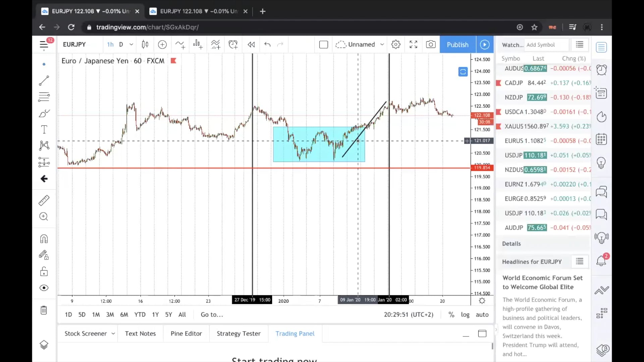Take a chart snapshot with camera icon
This screenshot has width=644, height=362.
(431, 45)
